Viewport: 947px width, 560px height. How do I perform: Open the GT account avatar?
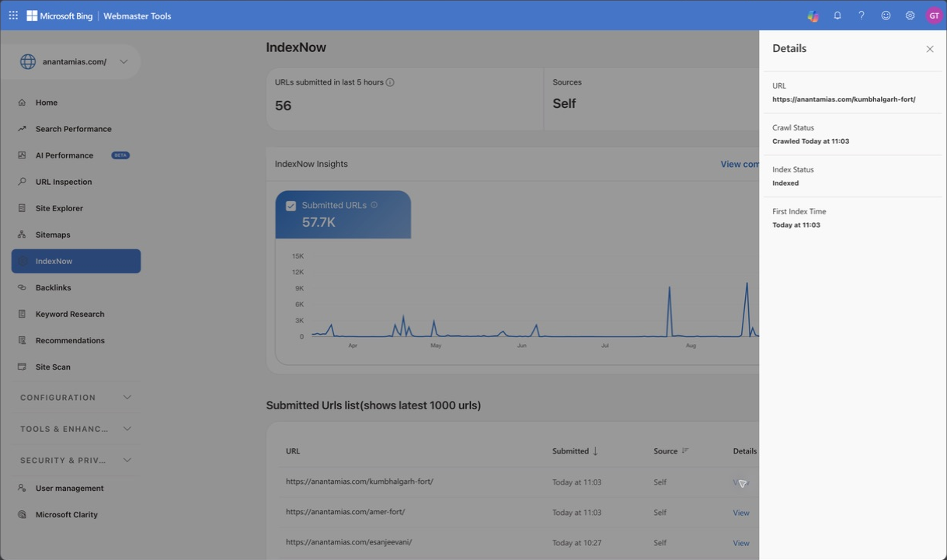pyautogui.click(x=934, y=16)
